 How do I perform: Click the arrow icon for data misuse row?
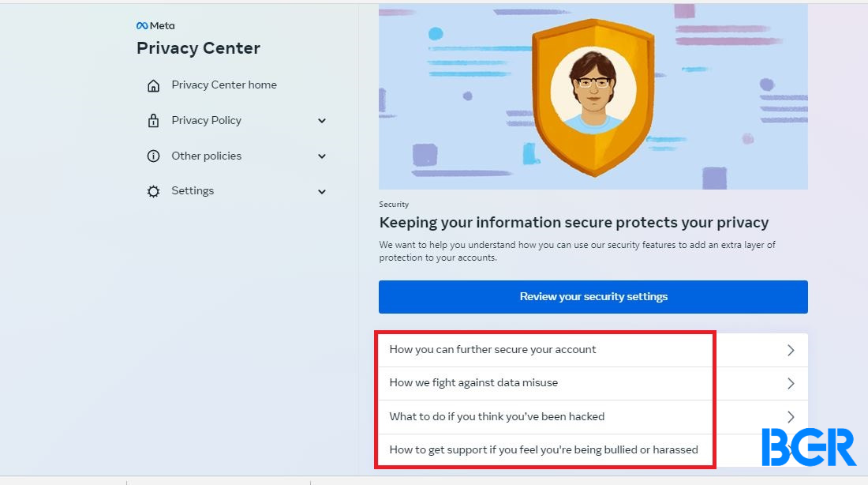coord(791,383)
